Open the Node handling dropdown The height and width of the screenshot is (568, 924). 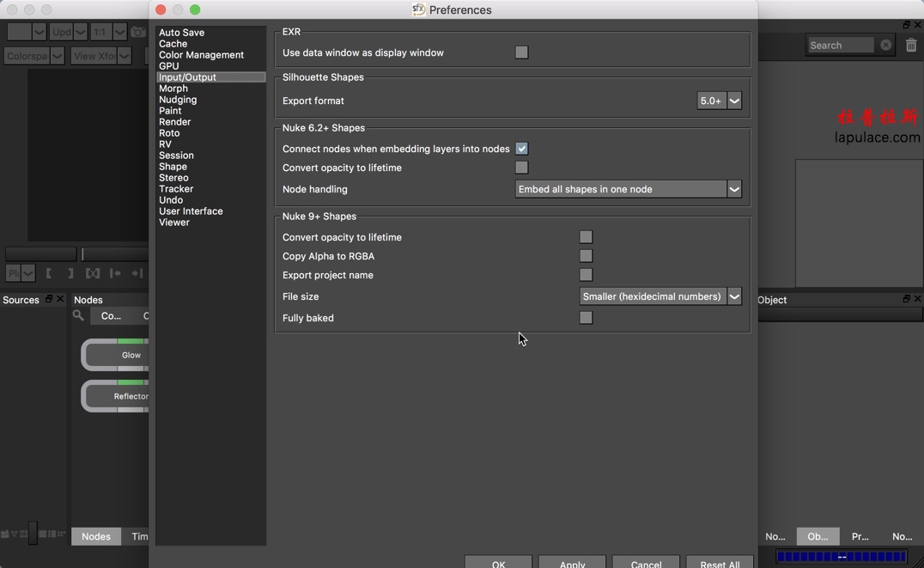628,189
